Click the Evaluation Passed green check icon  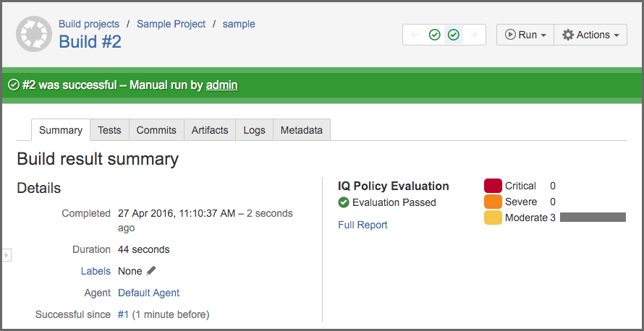[x=344, y=202]
